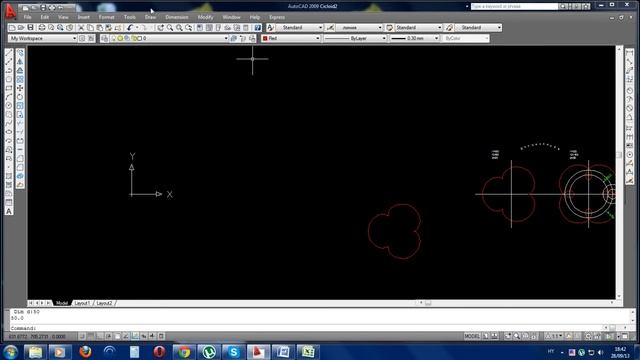
Task: Toggle Object Snap in status bar
Action: point(118,336)
